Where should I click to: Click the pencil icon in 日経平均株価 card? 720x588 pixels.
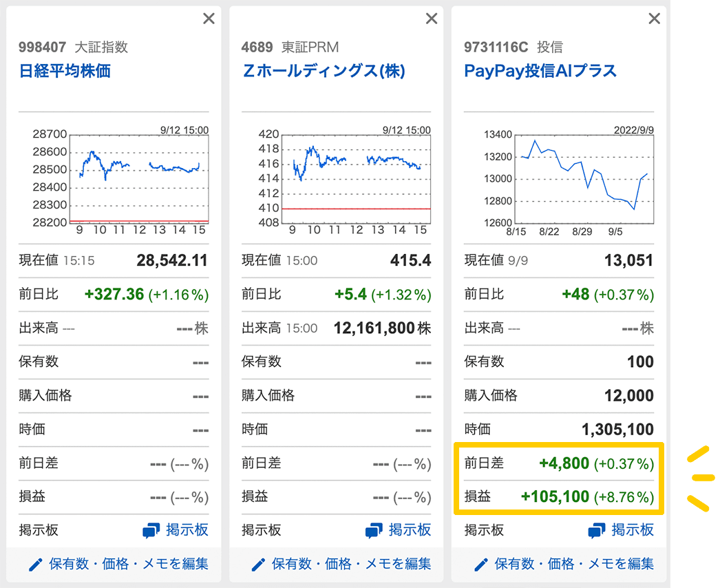[x=36, y=565]
